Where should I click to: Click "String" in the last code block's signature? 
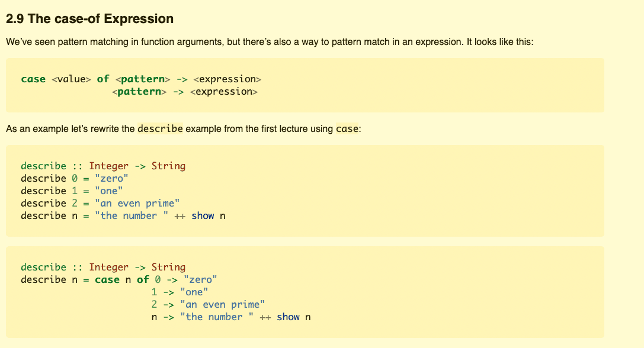[168, 267]
